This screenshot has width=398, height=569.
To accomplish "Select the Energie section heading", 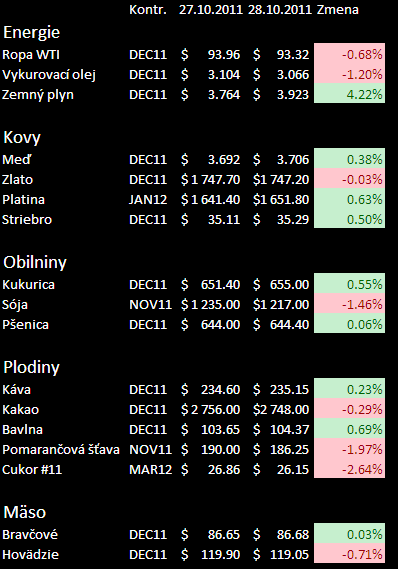I will (x=32, y=33).
